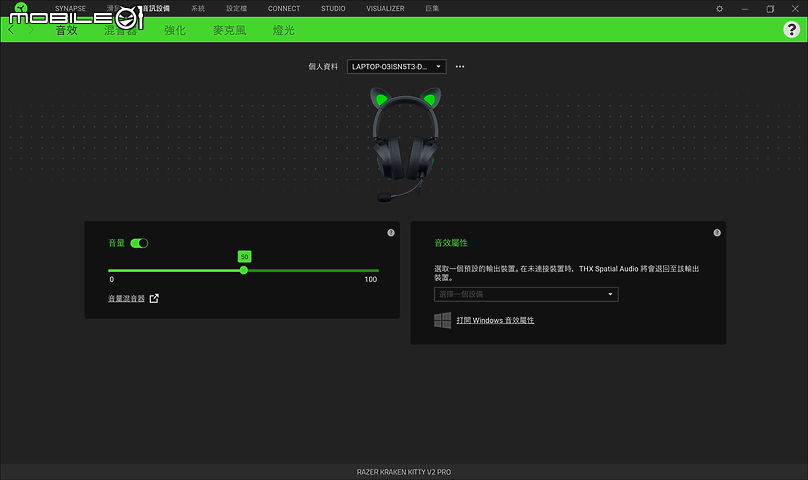
Task: Click the RAZER KRAKEN KITTY V2 PRO label
Action: pos(403,472)
